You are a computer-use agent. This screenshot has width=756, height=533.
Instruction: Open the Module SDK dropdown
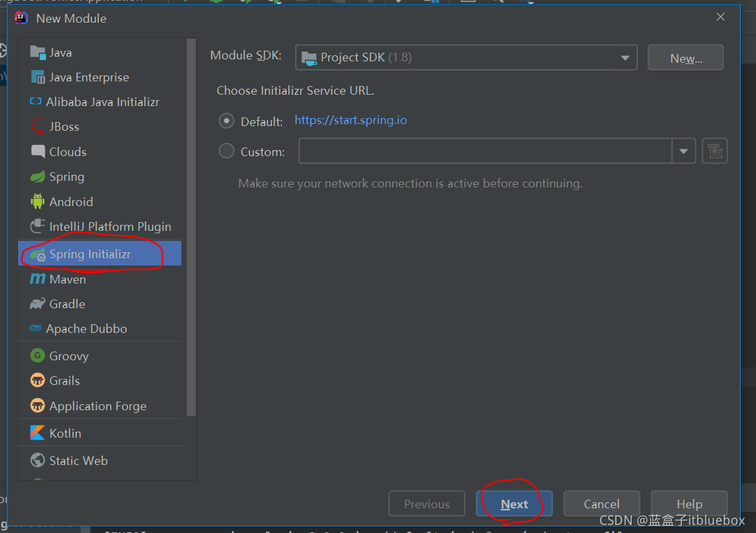click(466, 57)
